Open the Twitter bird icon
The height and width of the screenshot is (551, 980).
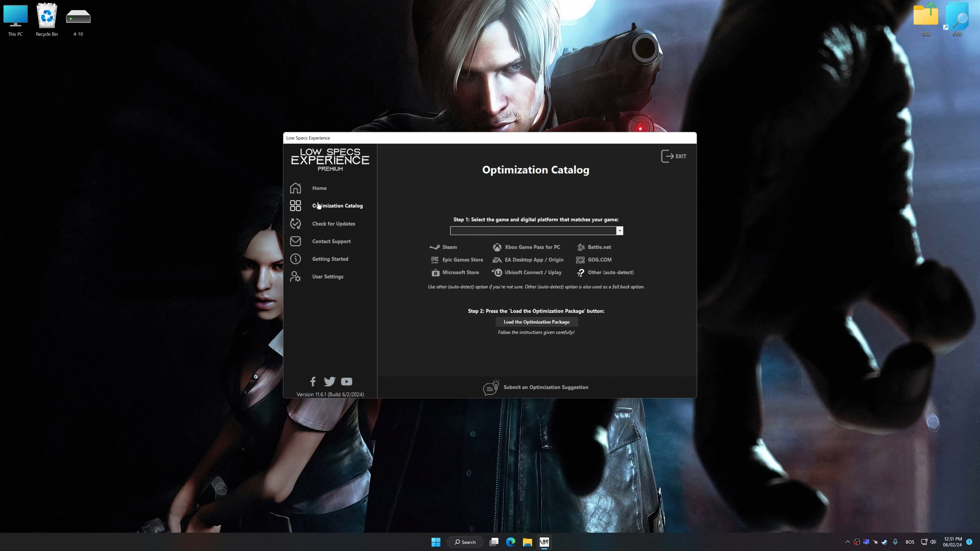click(x=329, y=381)
